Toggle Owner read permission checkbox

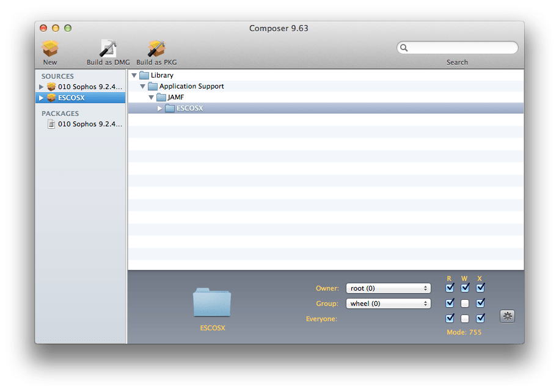point(450,288)
